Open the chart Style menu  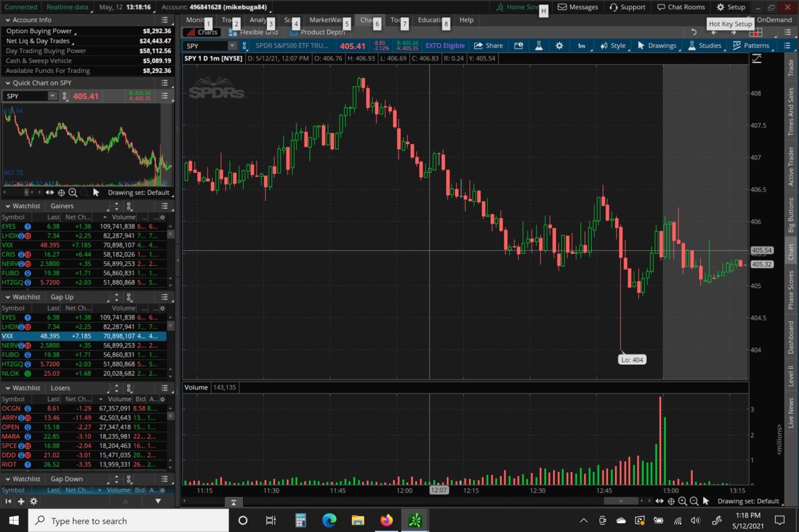(612, 46)
